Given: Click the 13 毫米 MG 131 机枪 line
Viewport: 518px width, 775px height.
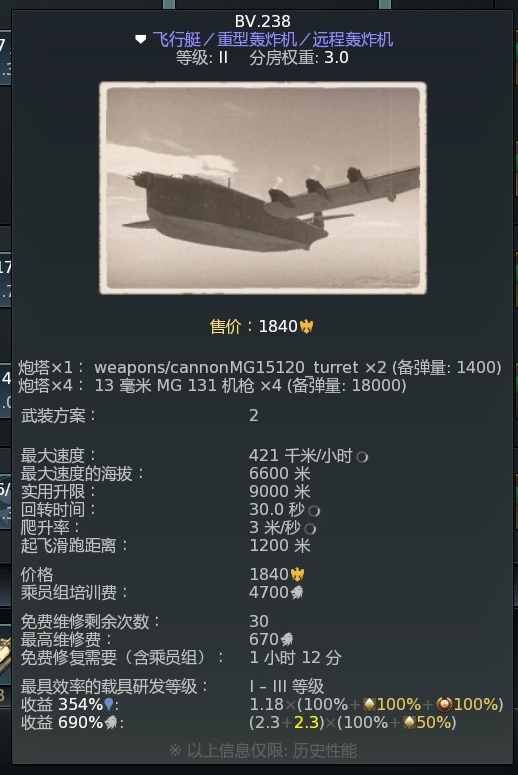Looking at the screenshot, I should coord(212,386).
